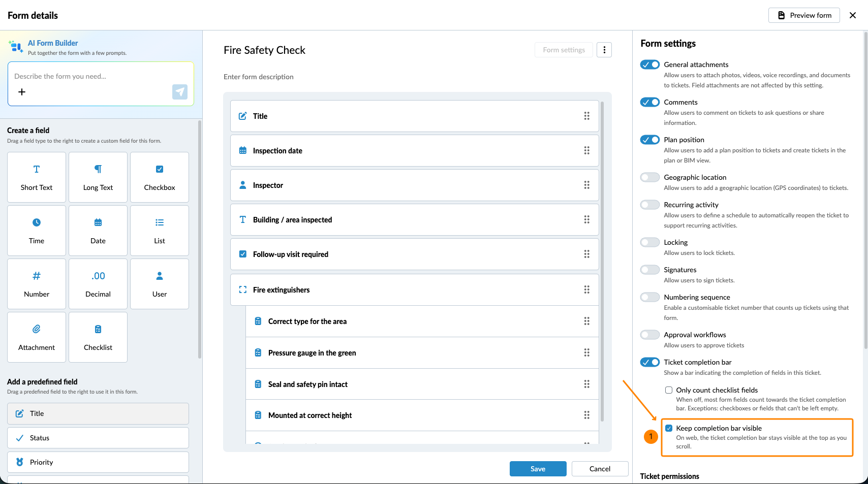Click the AI prompt send arrow icon
The width and height of the screenshot is (868, 484).
coord(180,92)
